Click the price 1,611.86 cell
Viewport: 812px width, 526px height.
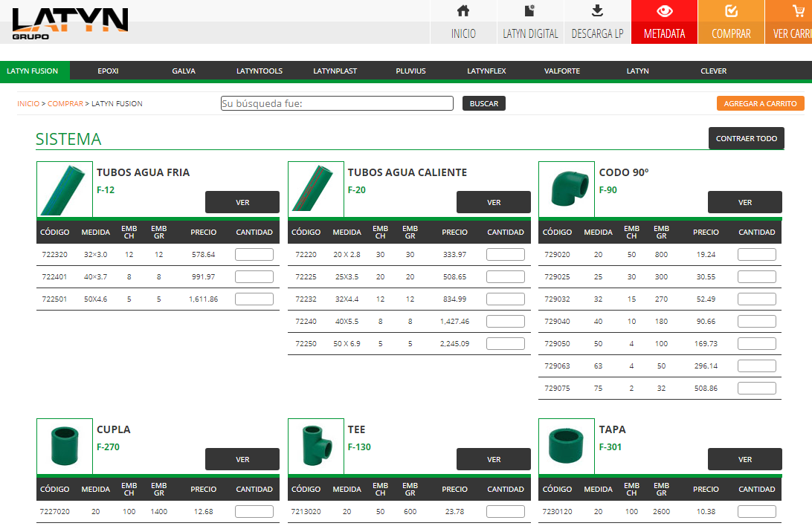pos(204,299)
